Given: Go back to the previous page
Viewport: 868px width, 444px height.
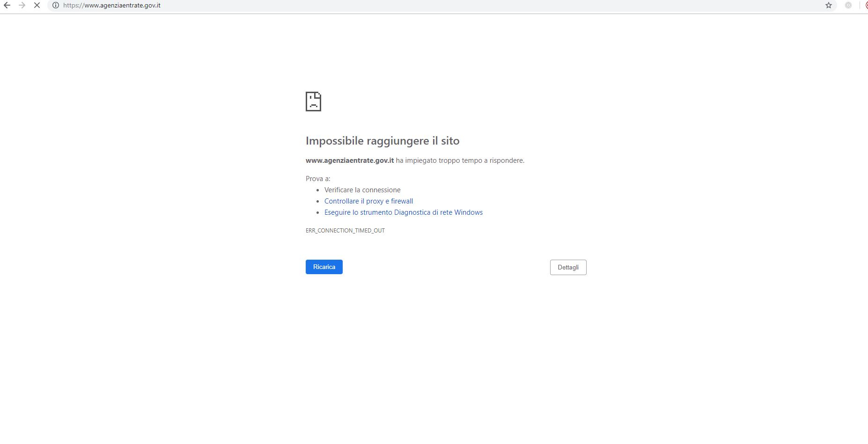Looking at the screenshot, I should tap(7, 6).
